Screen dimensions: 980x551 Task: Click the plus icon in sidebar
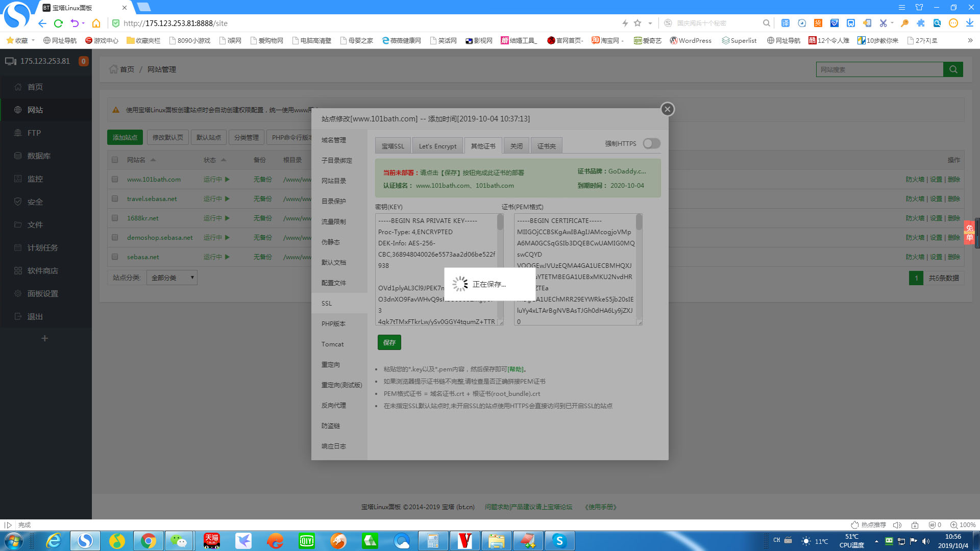tap(44, 338)
